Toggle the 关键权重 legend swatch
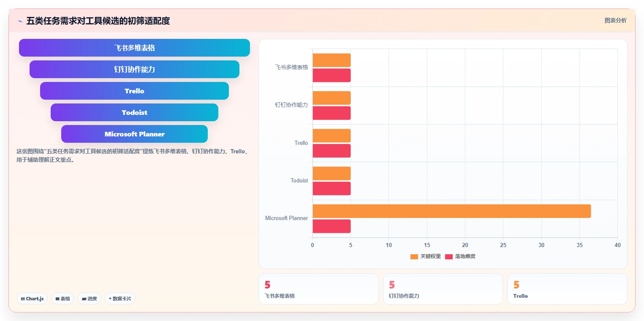Screen dimensions: 644x321 414,256
